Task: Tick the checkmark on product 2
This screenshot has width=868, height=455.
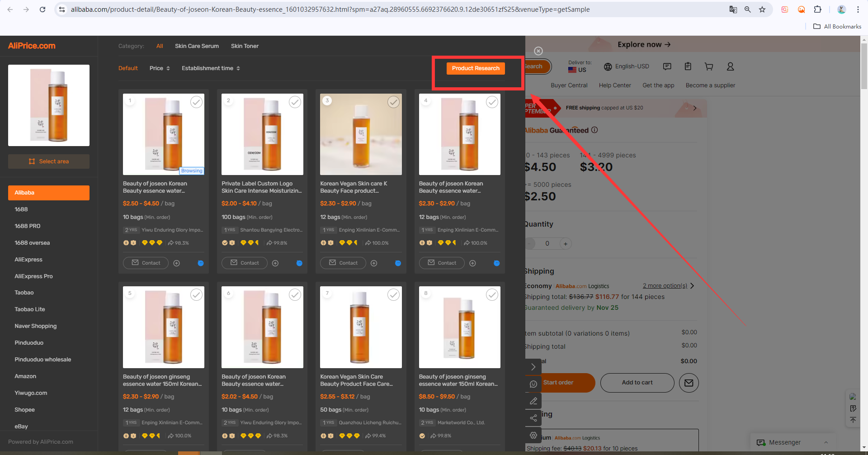Action: click(295, 102)
